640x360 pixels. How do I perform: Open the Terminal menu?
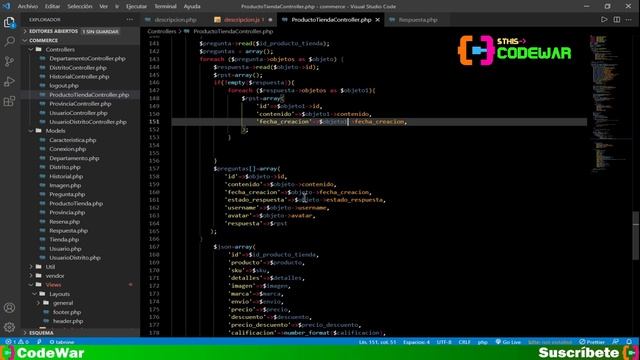tap(165, 6)
